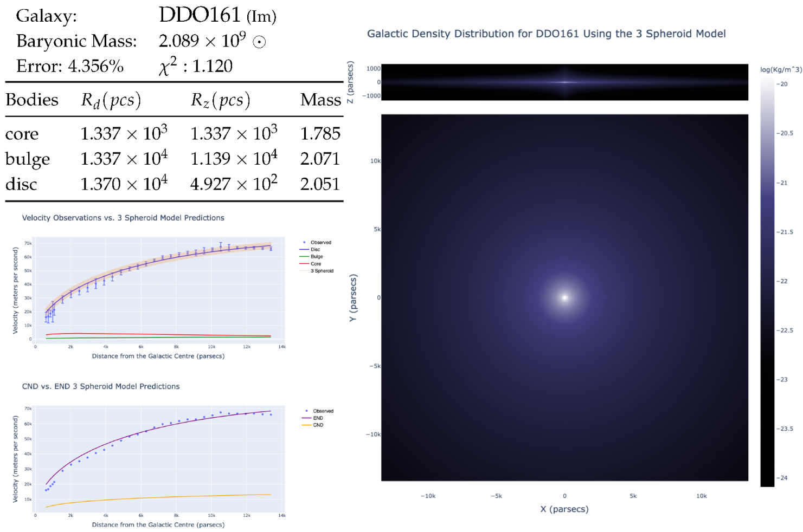Click the disc R_z value 4.927 × 10^2
Image resolution: width=803 pixels, height=532 pixels.
234,183
